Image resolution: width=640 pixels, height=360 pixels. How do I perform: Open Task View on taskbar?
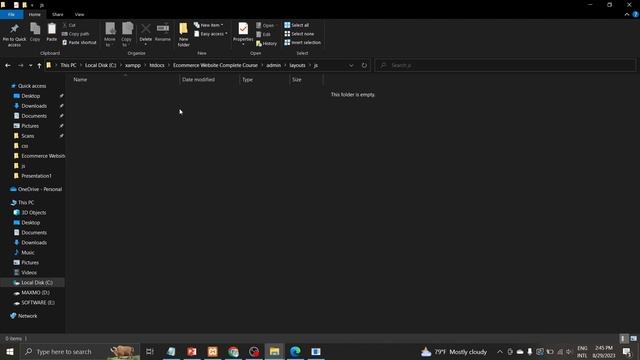coord(150,351)
